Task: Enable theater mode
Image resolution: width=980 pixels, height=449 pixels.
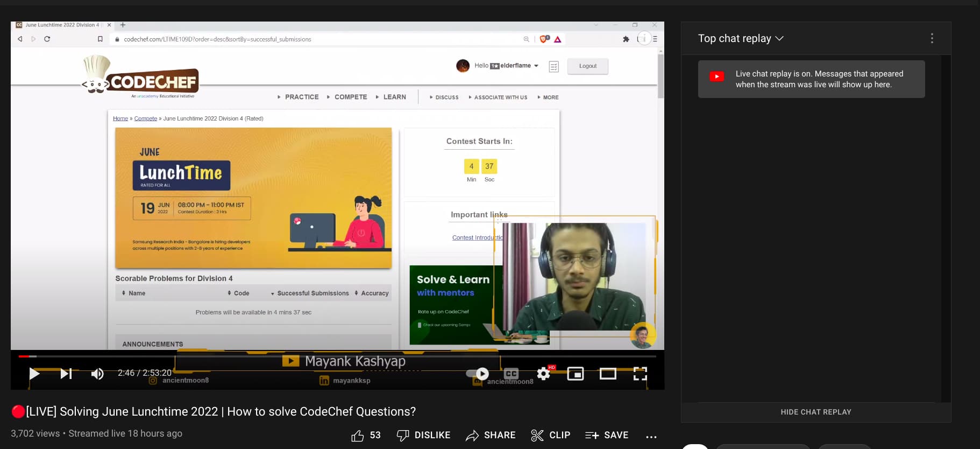Action: 608,374
